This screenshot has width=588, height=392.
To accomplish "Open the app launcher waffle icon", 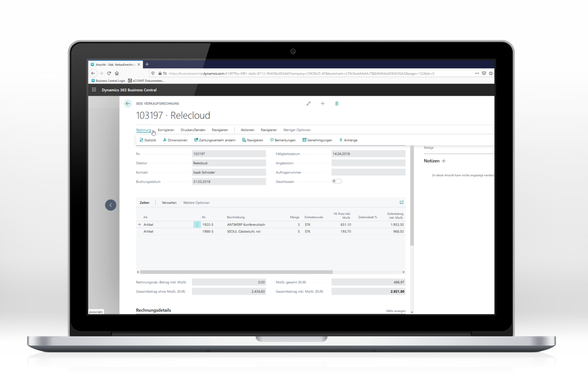I will pos(94,90).
